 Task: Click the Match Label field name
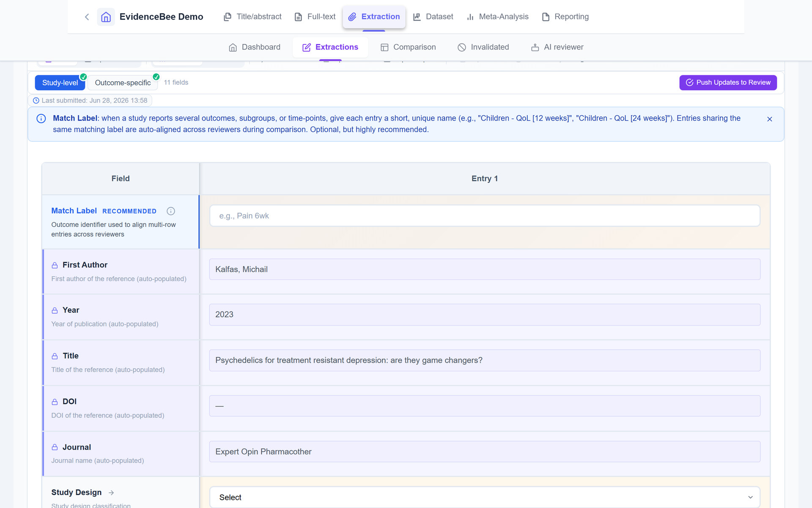[x=74, y=211]
